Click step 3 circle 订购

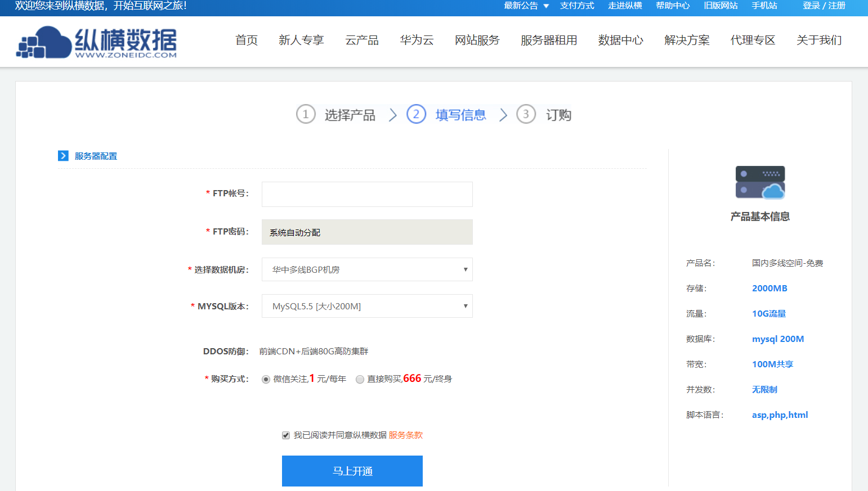pyautogui.click(x=526, y=114)
